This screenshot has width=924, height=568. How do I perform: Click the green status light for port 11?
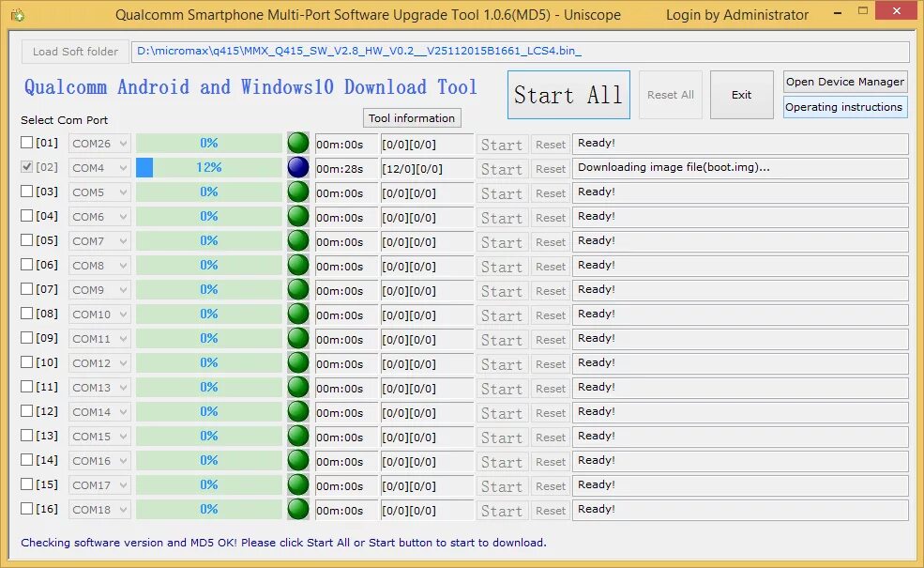click(x=298, y=388)
